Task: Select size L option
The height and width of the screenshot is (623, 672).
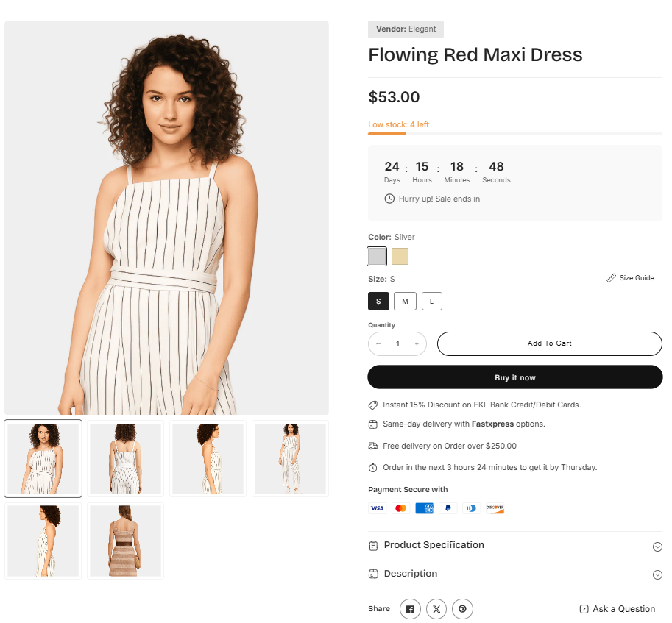Action: click(x=431, y=301)
